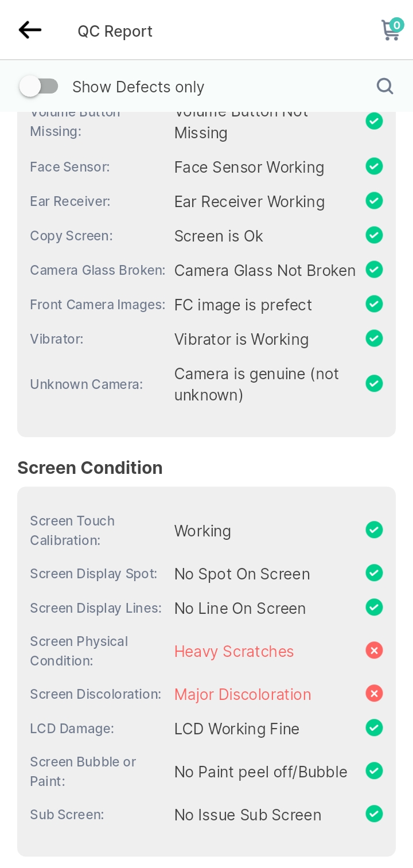This screenshot has height=868, width=413.
Task: Select the Screen Touch Calibration label
Action: 72,531
